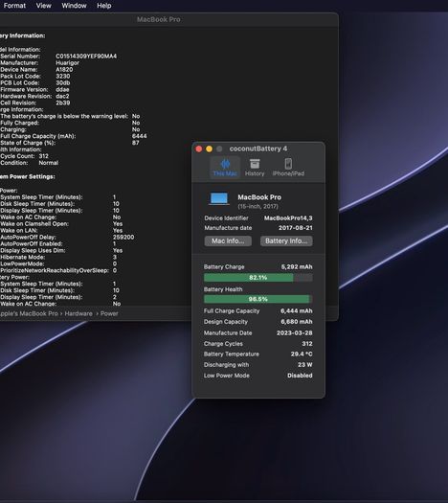Click Mac manufacture date 2017-08-21
Viewport: 448px width, 503px height.
[296, 228]
